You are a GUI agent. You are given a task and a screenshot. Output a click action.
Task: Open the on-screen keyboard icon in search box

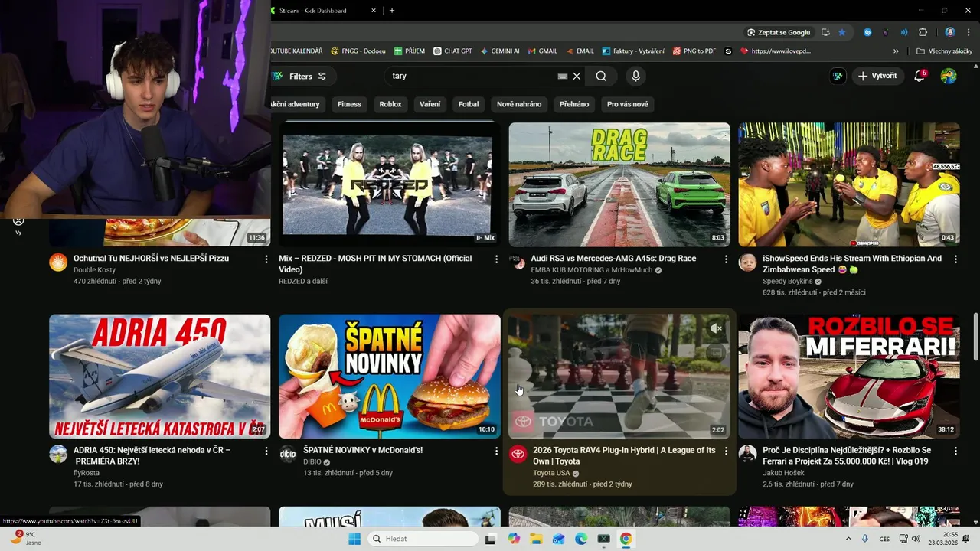(563, 77)
